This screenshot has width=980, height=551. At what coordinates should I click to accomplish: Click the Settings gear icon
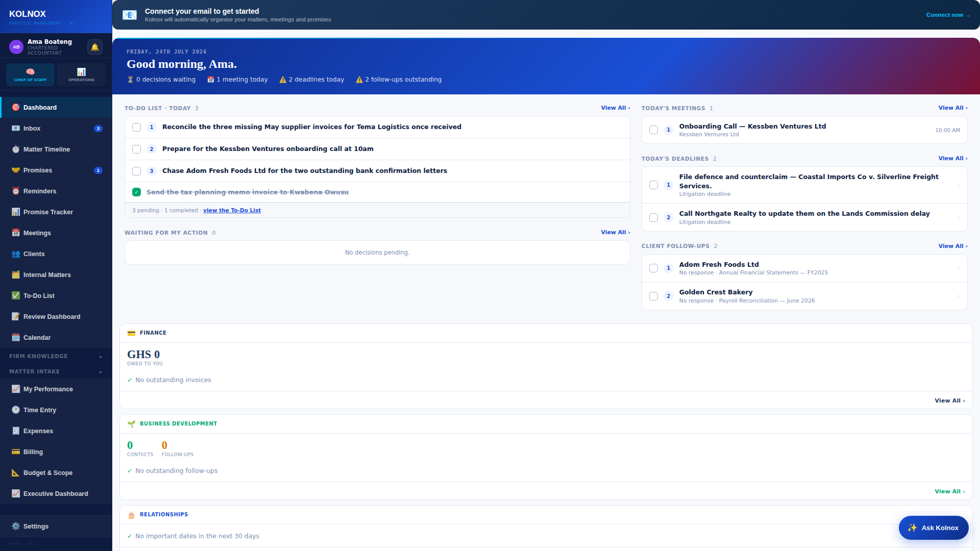(16, 526)
